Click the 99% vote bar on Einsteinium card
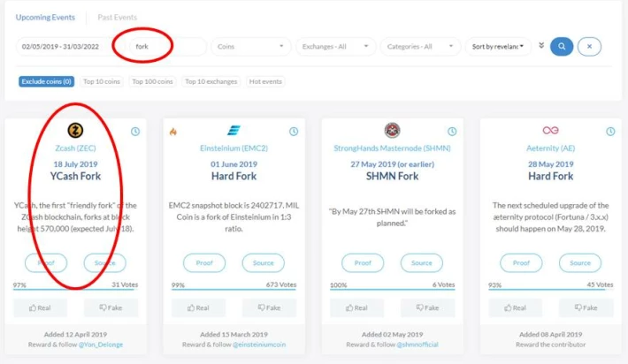Screen dimensions: 628x364 pos(234,289)
